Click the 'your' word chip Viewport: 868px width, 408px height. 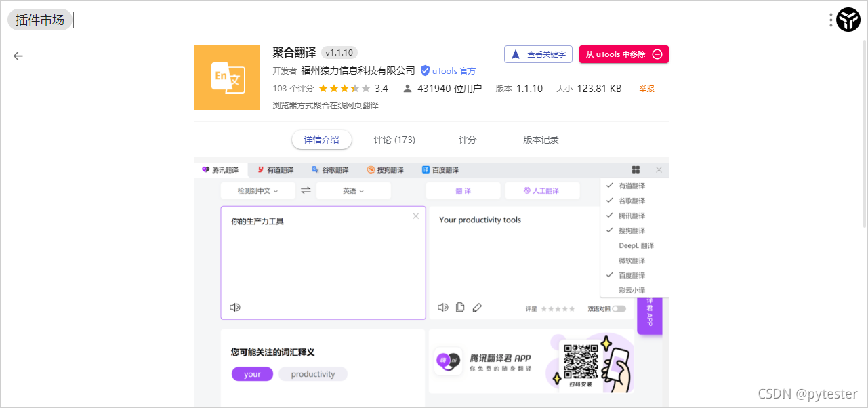[x=252, y=374]
